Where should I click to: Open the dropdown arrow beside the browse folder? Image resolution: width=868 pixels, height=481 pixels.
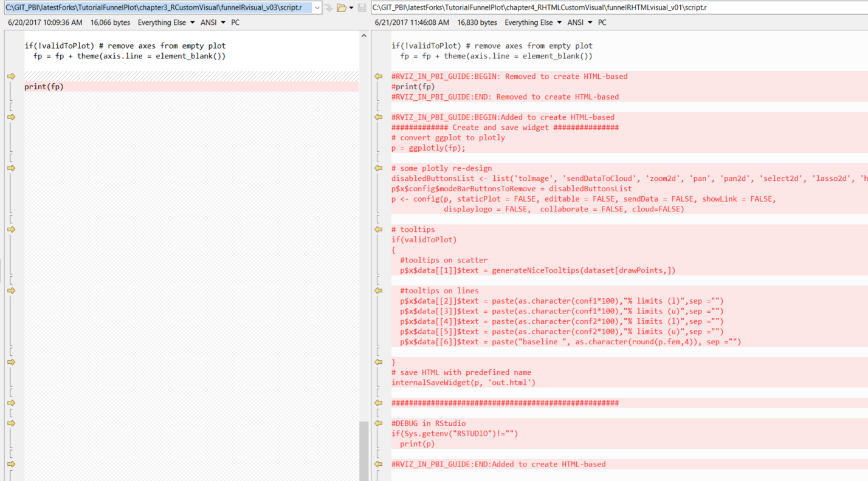coord(351,8)
